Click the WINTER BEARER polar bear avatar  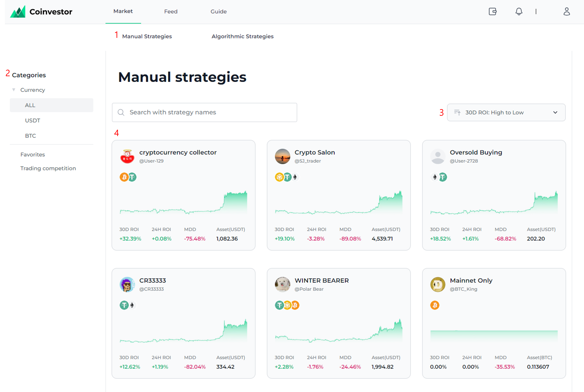(283, 284)
